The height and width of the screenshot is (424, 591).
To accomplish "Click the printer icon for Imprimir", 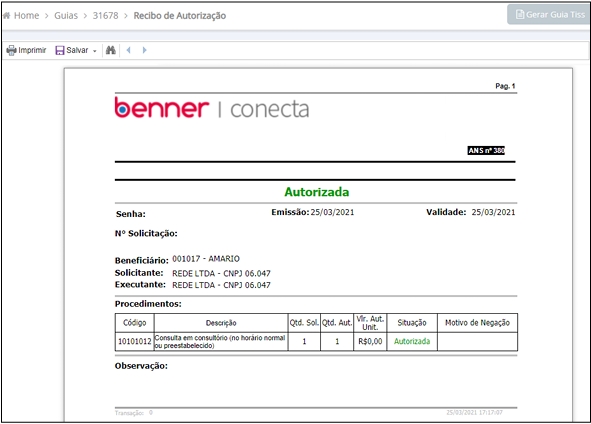I will [11, 50].
